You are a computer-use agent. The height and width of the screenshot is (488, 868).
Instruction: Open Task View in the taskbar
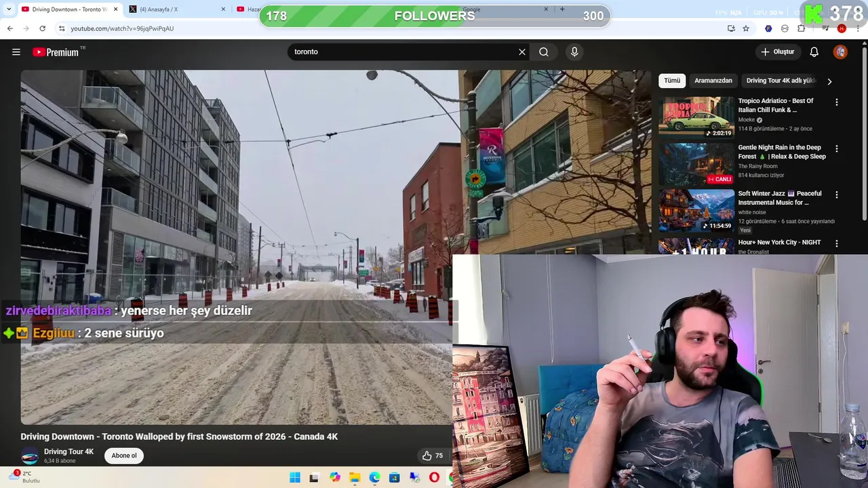[314, 478]
